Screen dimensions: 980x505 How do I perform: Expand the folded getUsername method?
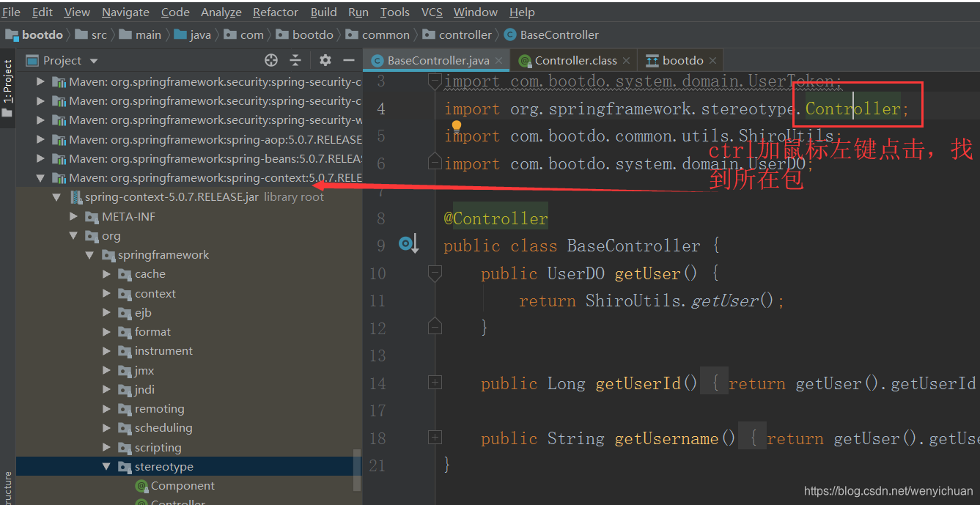pos(435,438)
